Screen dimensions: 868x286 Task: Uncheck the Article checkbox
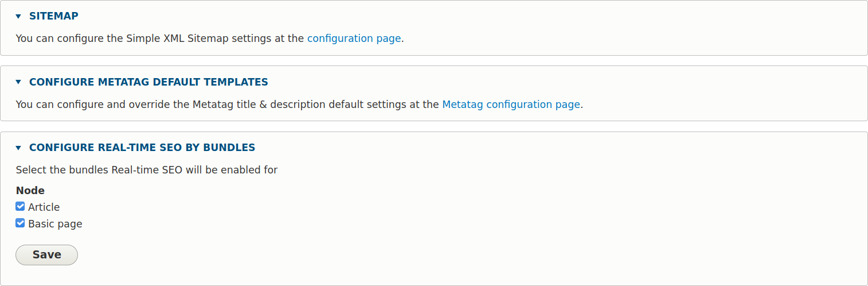point(20,207)
